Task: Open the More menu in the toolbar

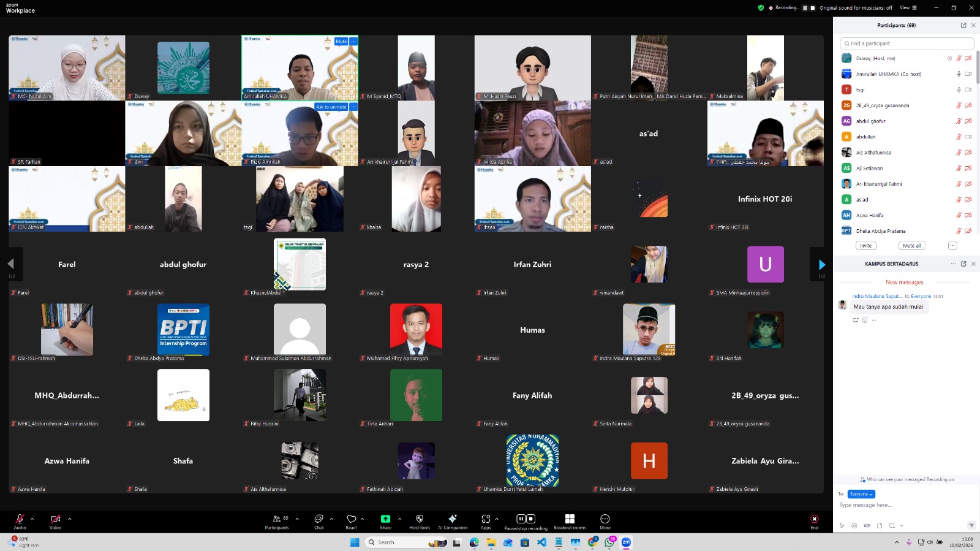Action: tap(605, 519)
